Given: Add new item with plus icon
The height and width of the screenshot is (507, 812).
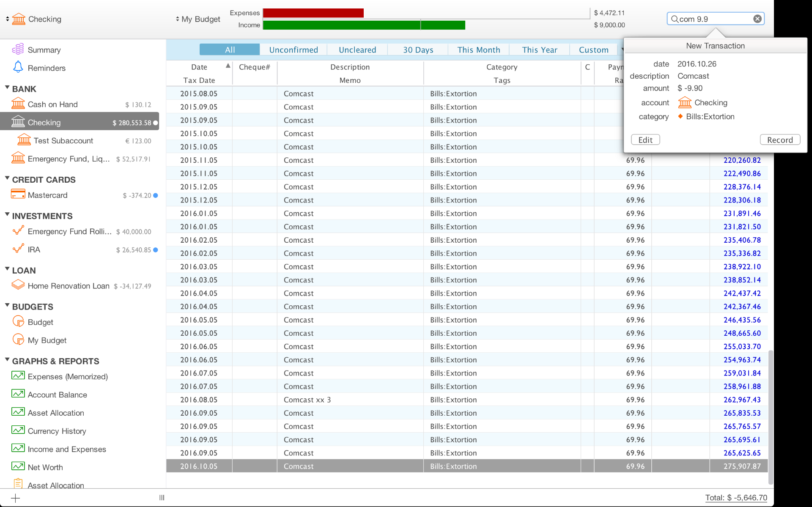Looking at the screenshot, I should coord(15,498).
